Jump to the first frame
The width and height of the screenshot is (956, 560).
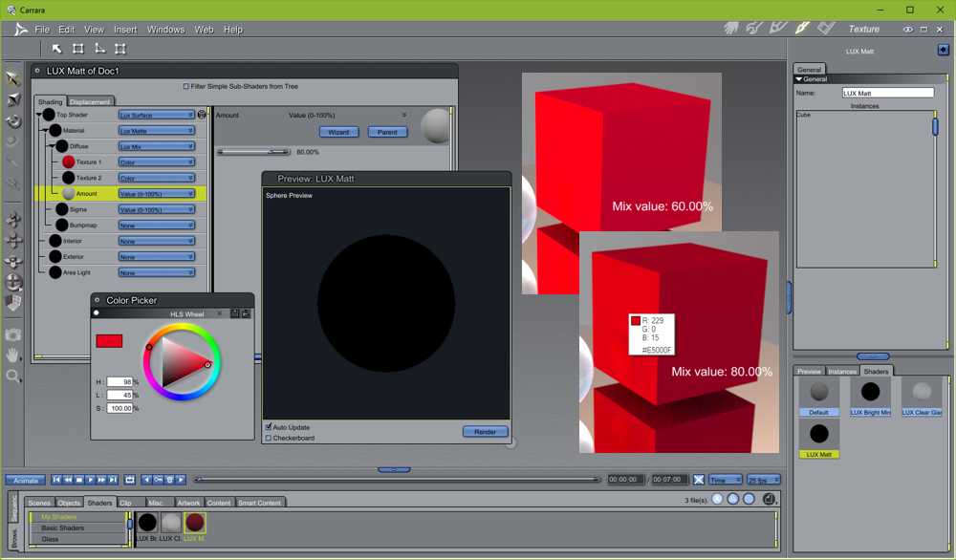pyautogui.click(x=56, y=480)
